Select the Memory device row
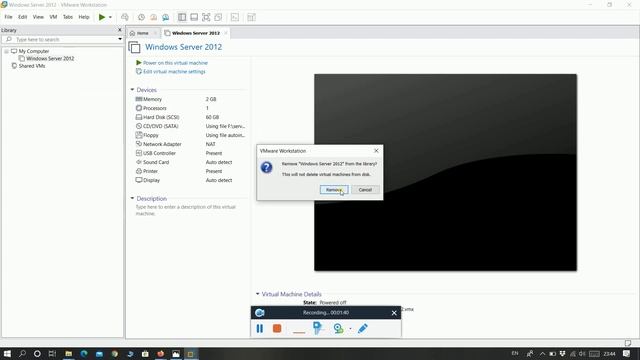Screen dimensions: 640x360 [x=190, y=99]
